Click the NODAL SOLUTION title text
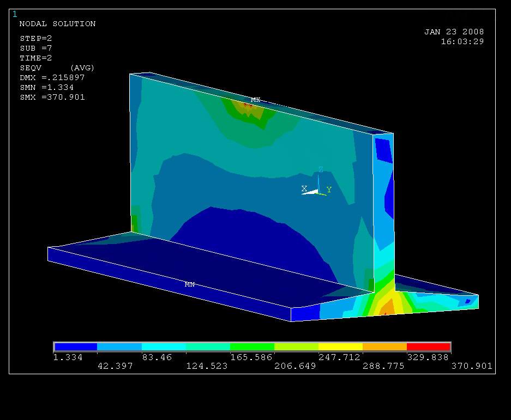The image size is (511, 420). pyautogui.click(x=57, y=24)
